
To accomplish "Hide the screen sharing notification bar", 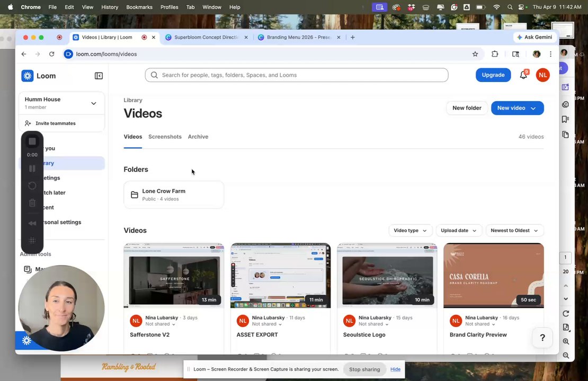I will coord(395,369).
